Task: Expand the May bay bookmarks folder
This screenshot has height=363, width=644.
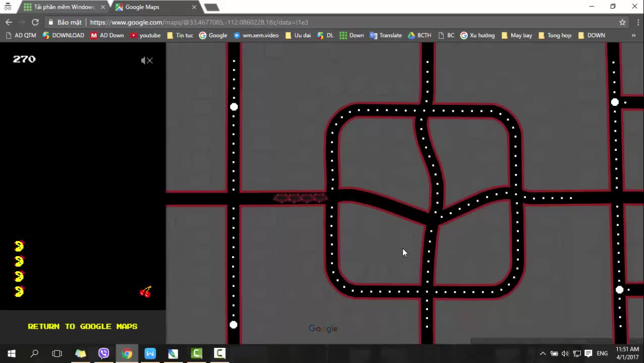Action: click(516, 35)
